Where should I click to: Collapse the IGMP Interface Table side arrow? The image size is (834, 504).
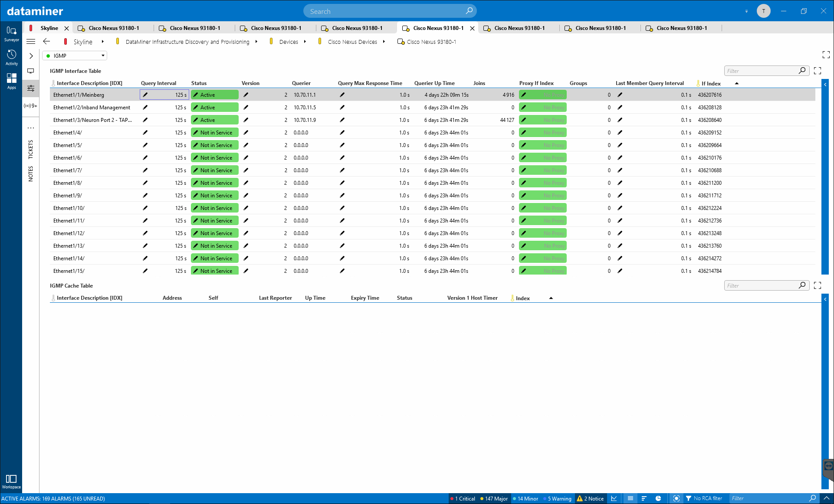(x=825, y=85)
